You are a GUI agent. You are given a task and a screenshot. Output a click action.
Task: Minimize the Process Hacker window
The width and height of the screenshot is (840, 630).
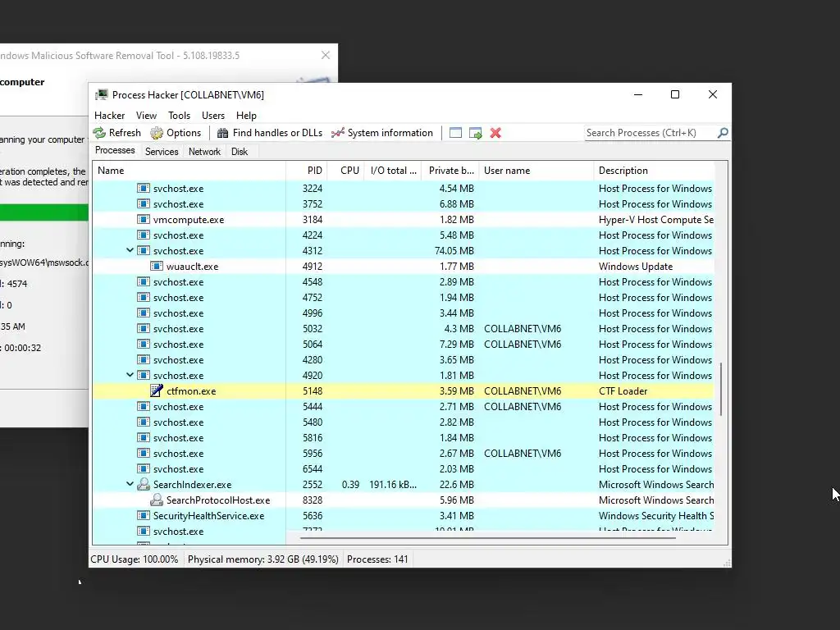point(638,94)
